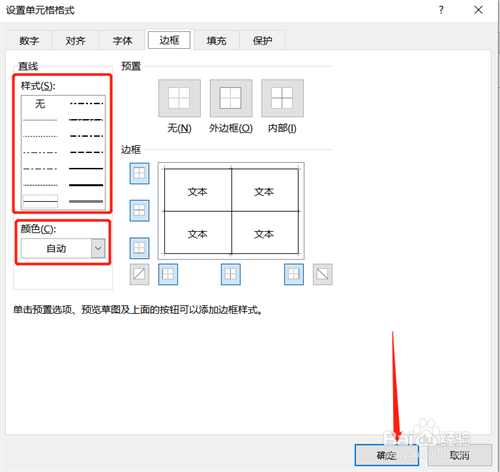The width and height of the screenshot is (500, 472).
Task: Toggle the left border button
Action: [x=168, y=274]
